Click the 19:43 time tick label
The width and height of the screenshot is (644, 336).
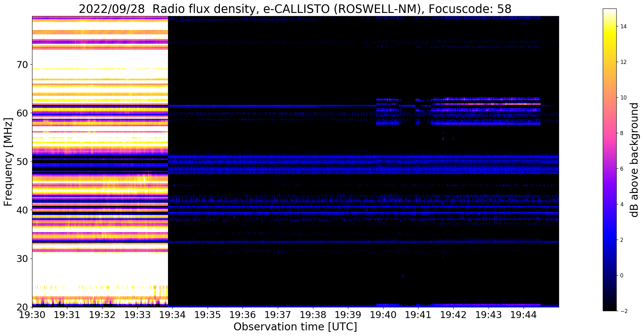click(489, 314)
